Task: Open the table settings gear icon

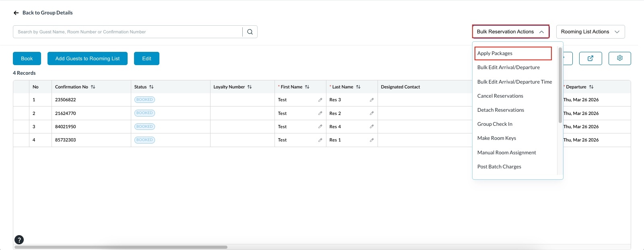Action: pos(619,58)
